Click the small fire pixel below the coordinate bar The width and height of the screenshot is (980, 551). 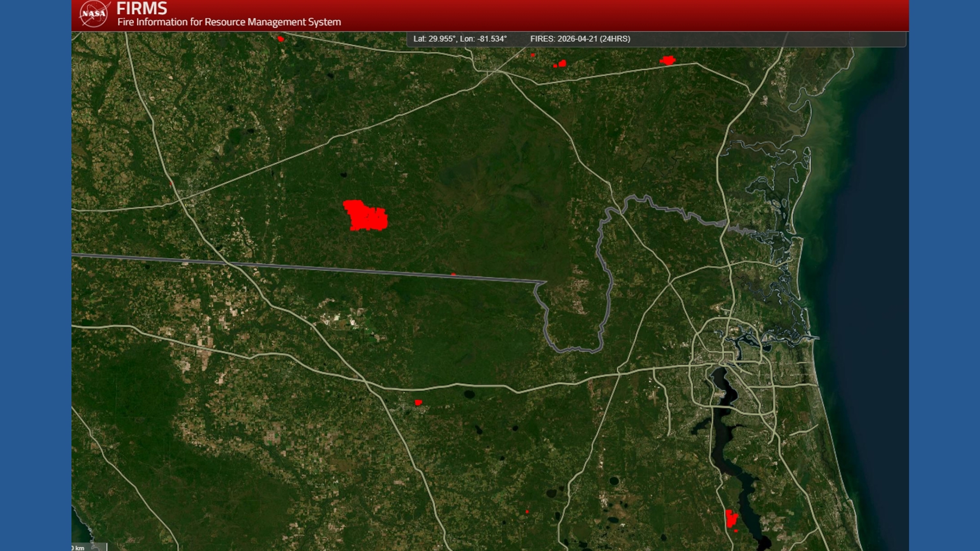point(532,55)
